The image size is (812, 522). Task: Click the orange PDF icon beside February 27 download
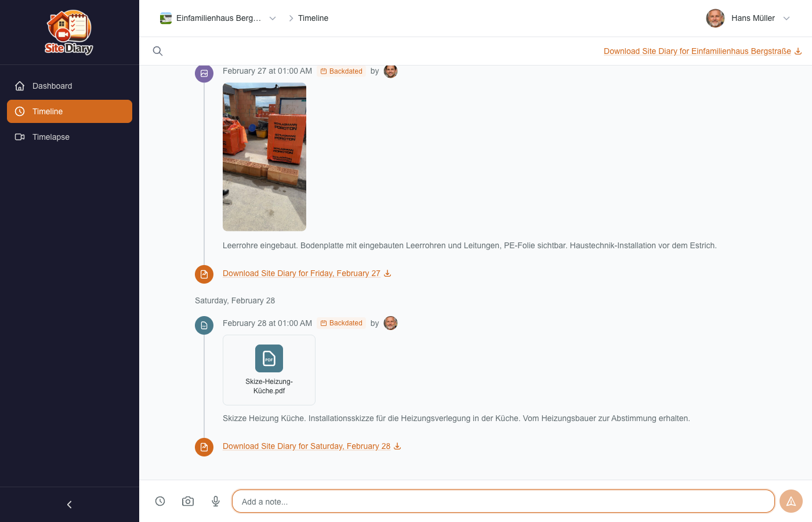click(x=204, y=274)
